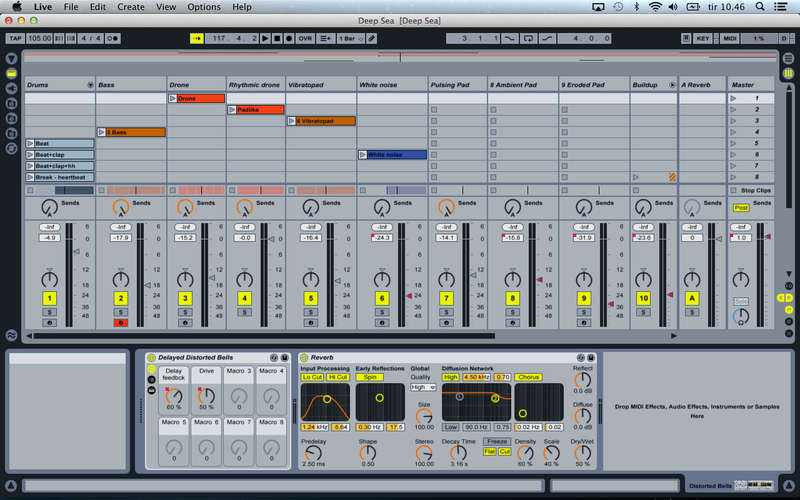
Task: Click the Wi-Fi icon in menu bar
Action: [x=656, y=7]
